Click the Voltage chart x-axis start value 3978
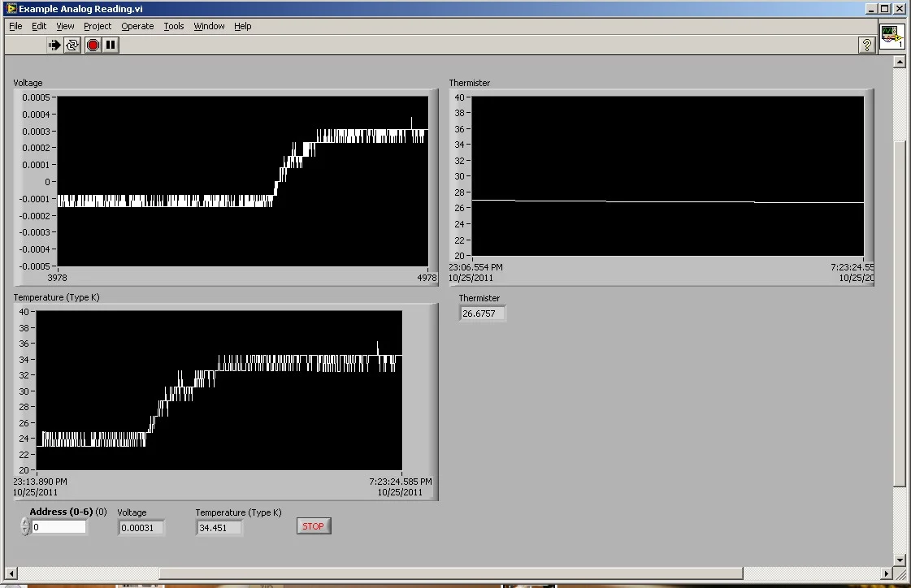The height and width of the screenshot is (588, 911). tap(57, 278)
